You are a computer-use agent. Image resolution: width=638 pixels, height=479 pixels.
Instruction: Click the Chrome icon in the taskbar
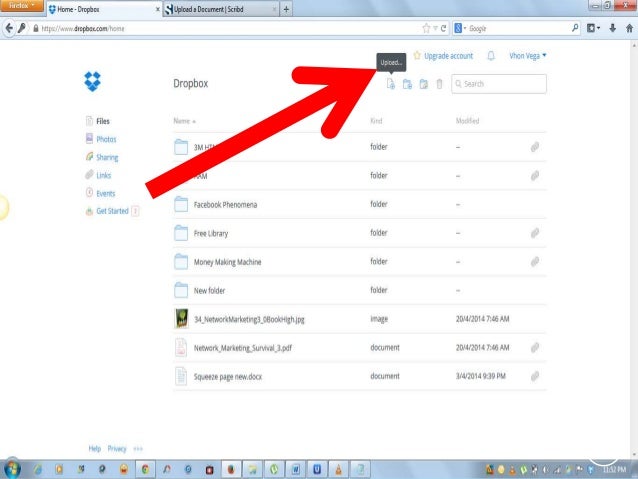[145, 469]
